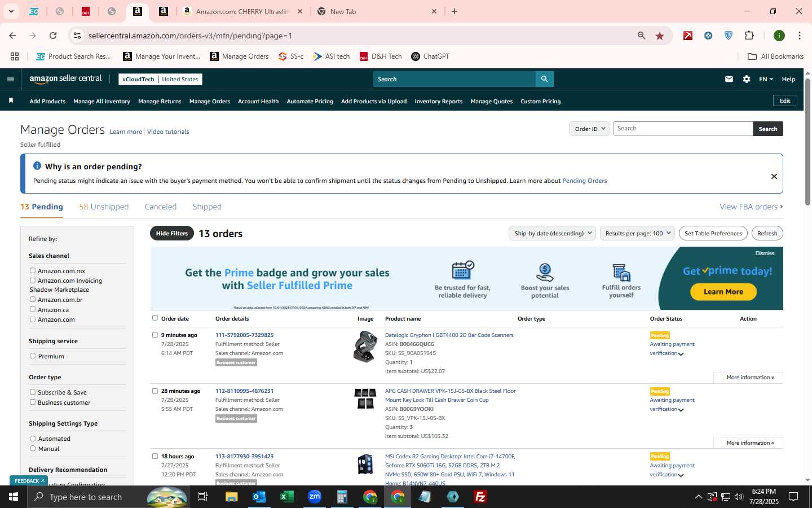The width and height of the screenshot is (812, 508).
Task: Open Task View on the taskbar
Action: coord(203,497)
